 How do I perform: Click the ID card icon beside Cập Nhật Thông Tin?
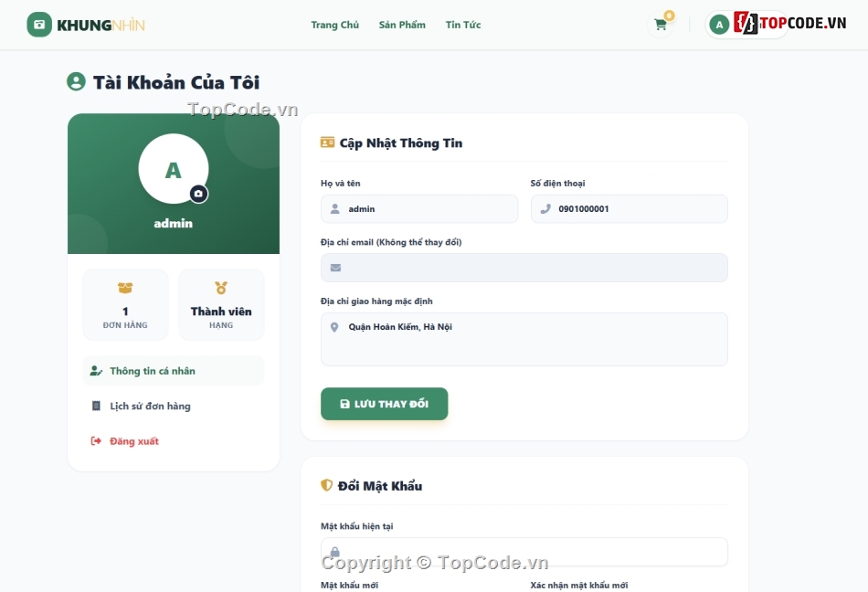click(327, 143)
